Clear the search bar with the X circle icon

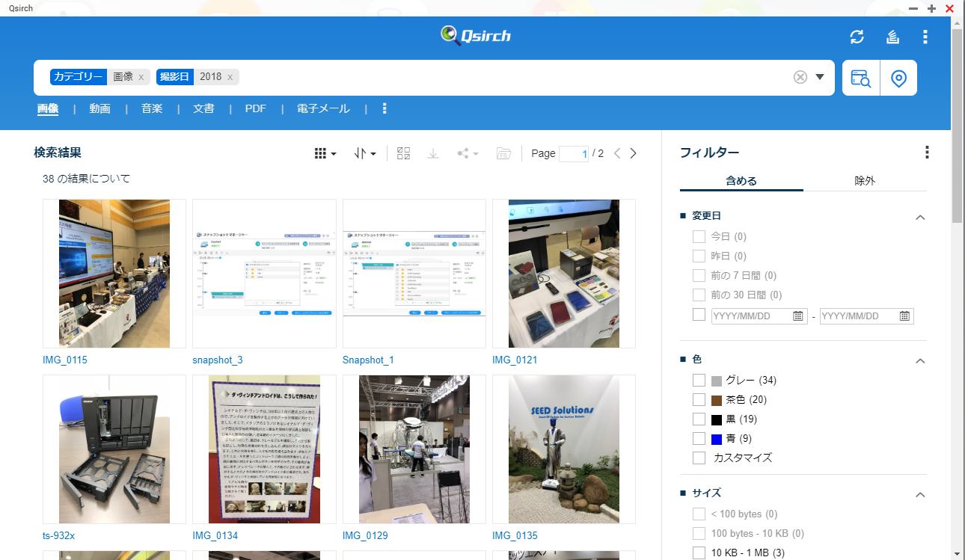tap(800, 77)
